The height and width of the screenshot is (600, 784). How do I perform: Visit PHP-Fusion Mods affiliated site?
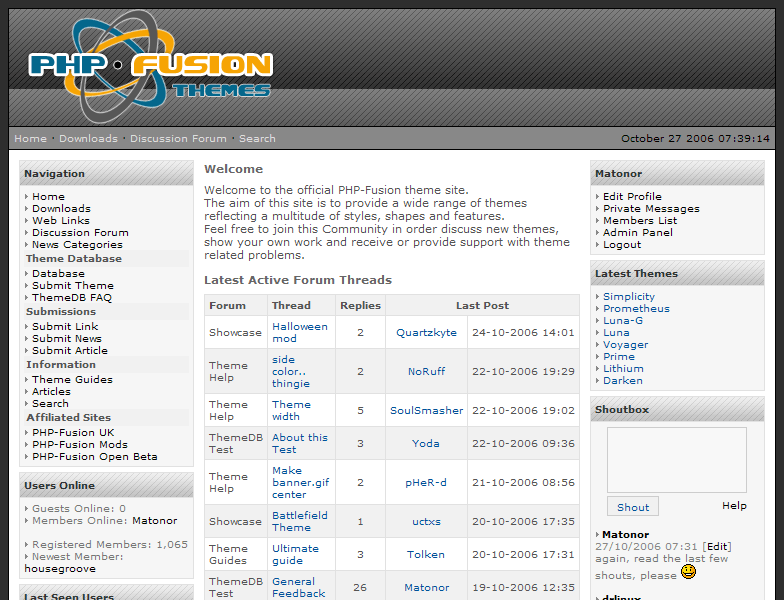80,444
